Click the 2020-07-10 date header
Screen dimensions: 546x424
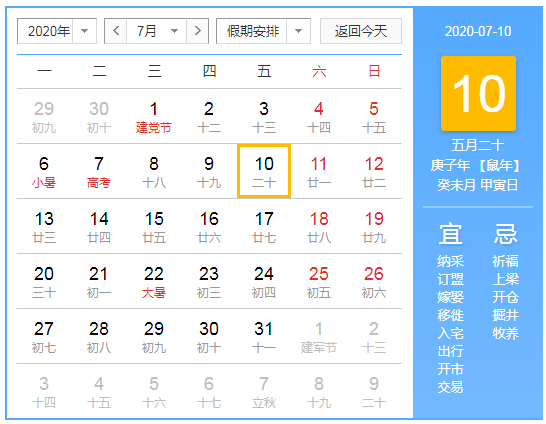478,31
